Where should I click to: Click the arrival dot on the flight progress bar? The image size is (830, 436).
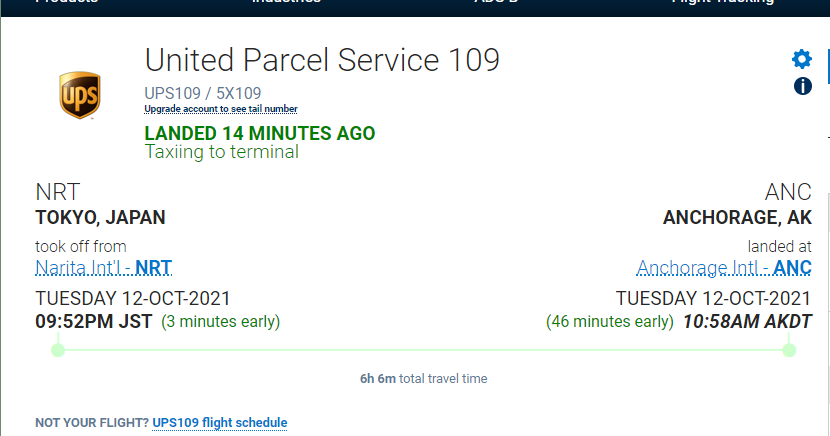[x=789, y=349]
